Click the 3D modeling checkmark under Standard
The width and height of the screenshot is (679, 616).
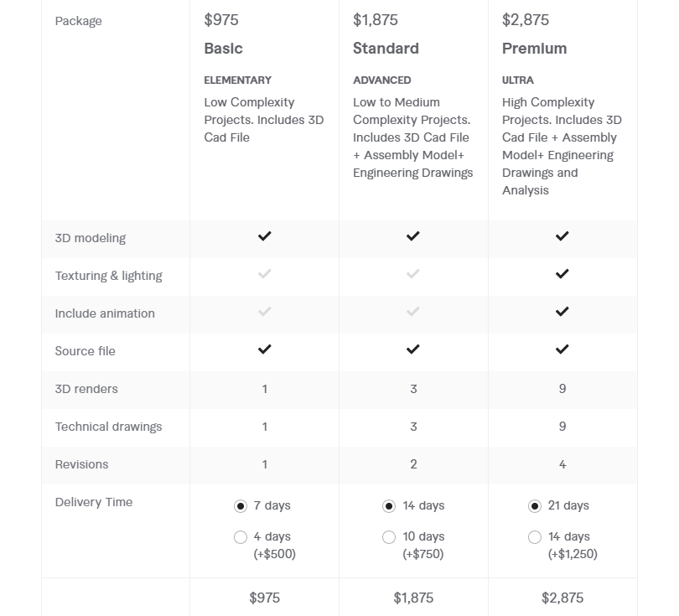(412, 238)
